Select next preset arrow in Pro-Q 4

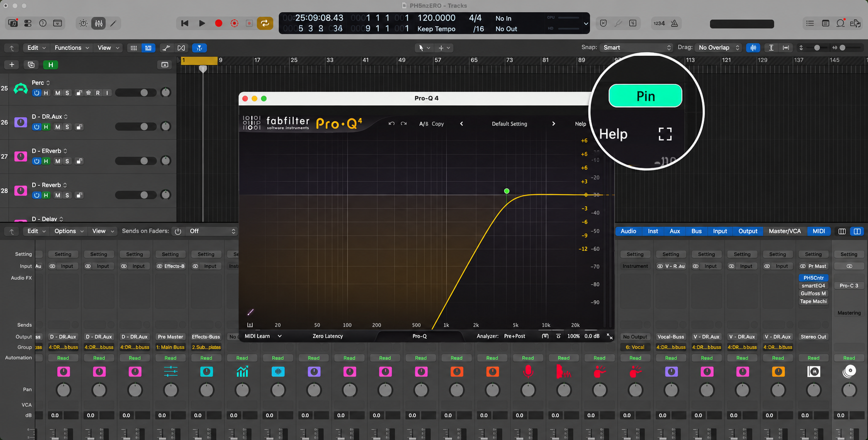[x=554, y=124]
